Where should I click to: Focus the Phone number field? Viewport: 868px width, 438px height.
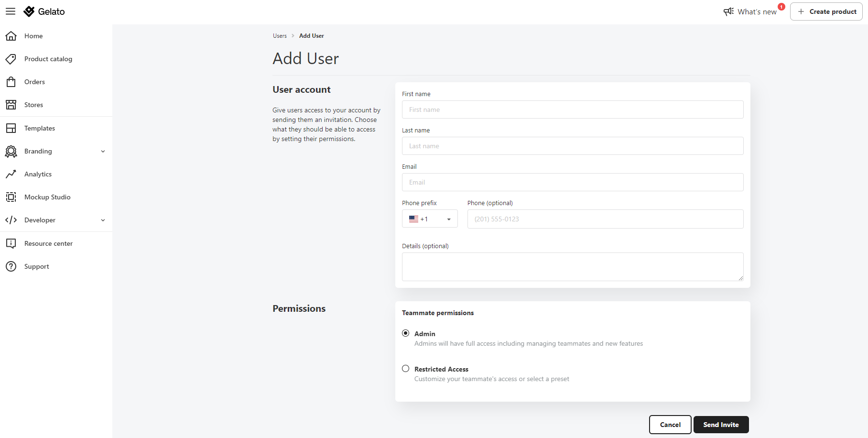pos(606,219)
